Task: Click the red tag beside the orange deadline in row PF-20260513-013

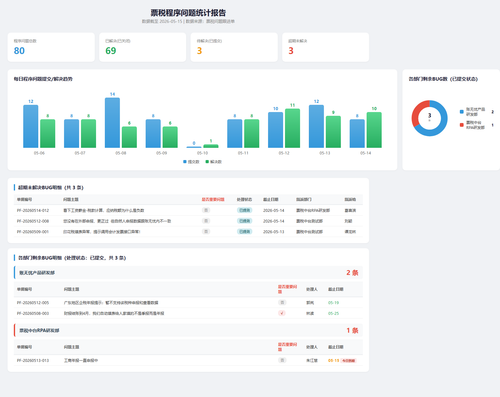Action: click(349, 361)
